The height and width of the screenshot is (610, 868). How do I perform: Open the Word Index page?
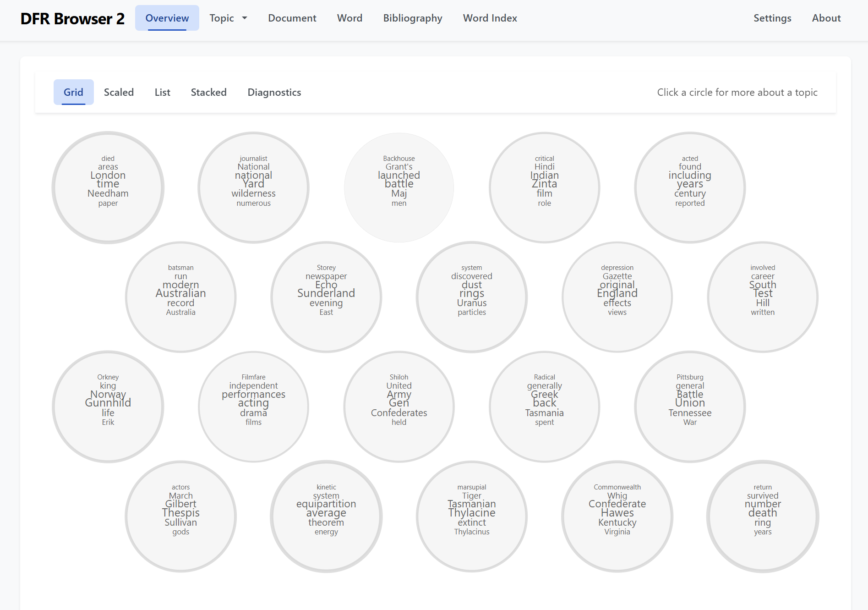(x=490, y=18)
